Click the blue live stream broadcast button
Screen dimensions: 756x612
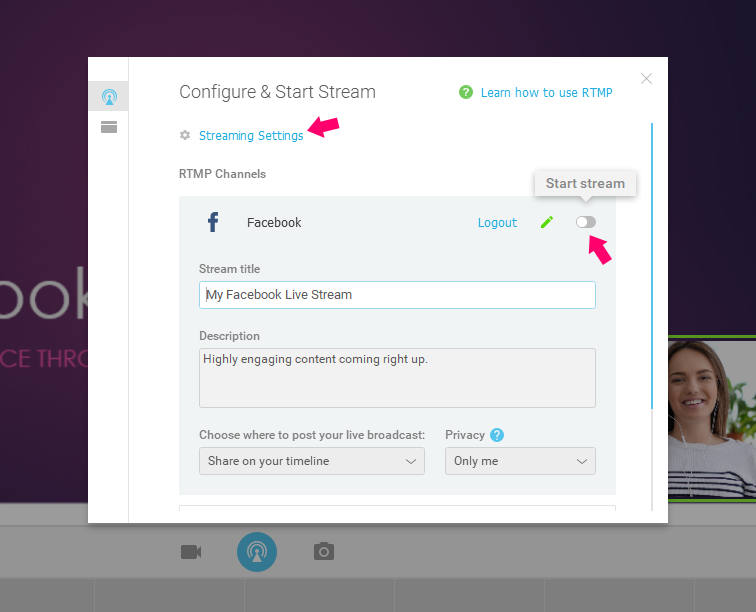click(257, 552)
